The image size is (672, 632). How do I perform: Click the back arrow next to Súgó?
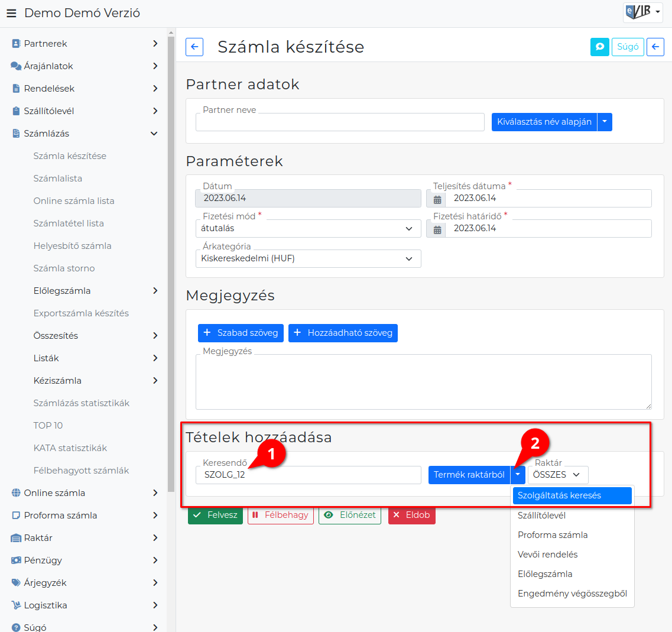coord(655,47)
